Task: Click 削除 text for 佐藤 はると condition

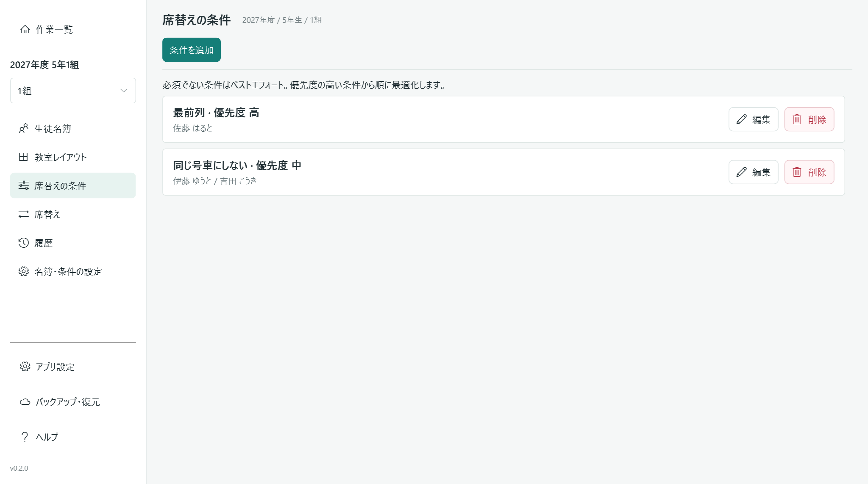Action: pyautogui.click(x=817, y=120)
